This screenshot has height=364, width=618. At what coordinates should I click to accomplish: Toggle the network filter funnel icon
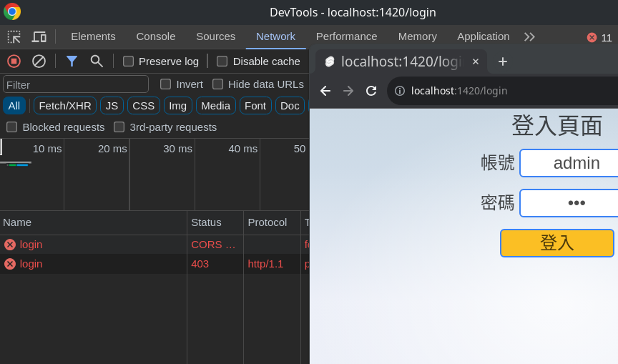coord(72,61)
